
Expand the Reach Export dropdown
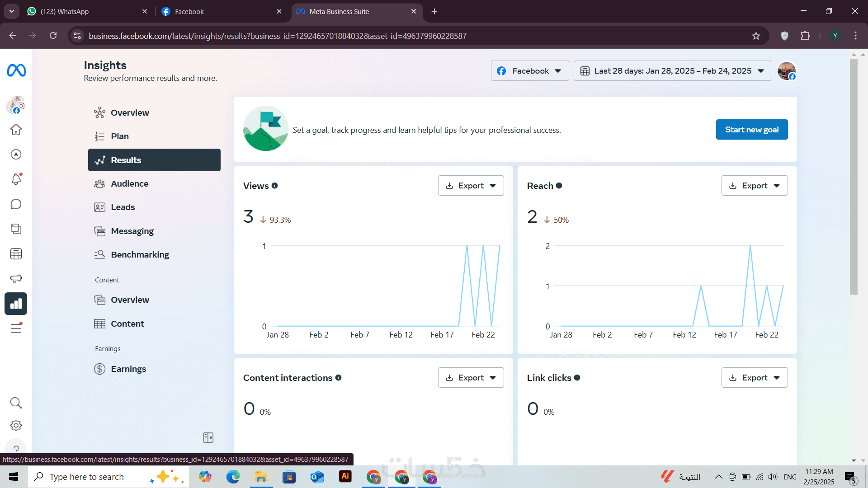click(x=754, y=186)
